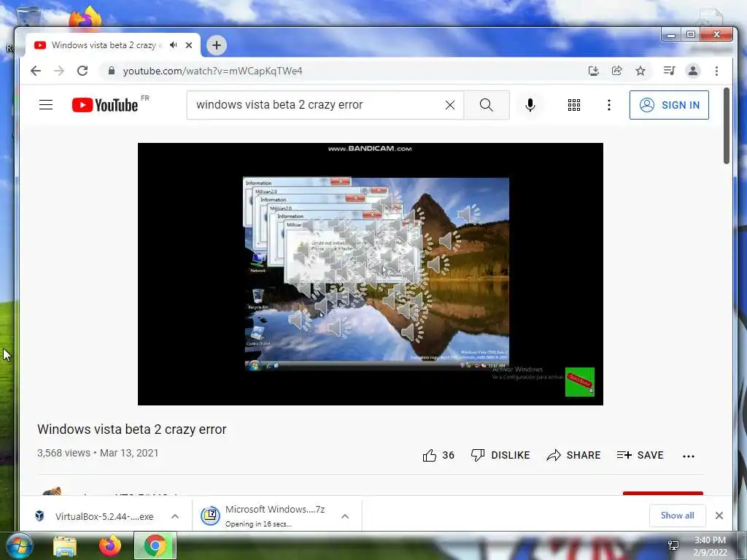Open YouTube settings three-dot menu
Image resolution: width=747 pixels, height=560 pixels.
coord(609,105)
